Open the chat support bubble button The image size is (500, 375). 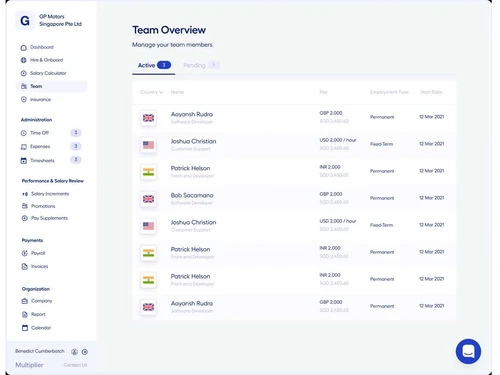pos(468,351)
